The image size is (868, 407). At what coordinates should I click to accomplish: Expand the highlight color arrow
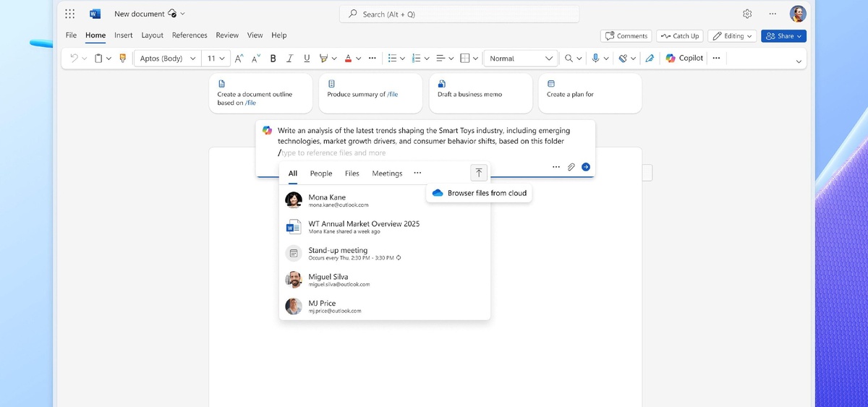pos(333,59)
